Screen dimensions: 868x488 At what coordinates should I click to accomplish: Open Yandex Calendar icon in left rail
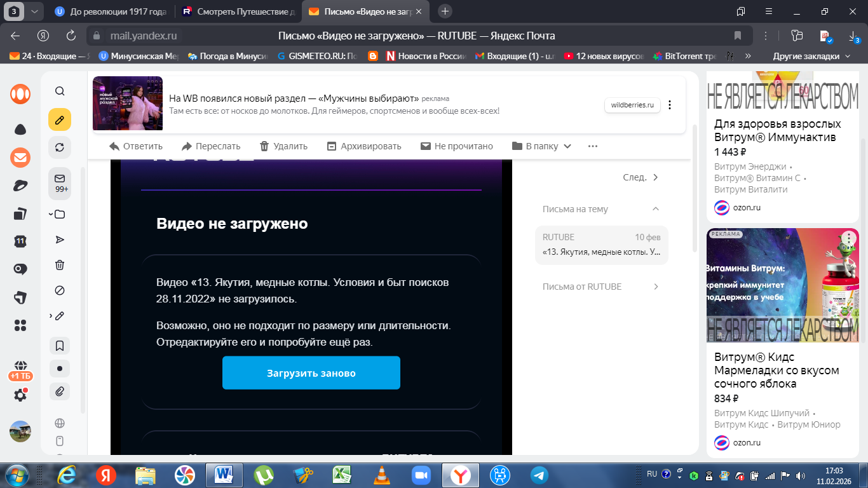coord(20,241)
